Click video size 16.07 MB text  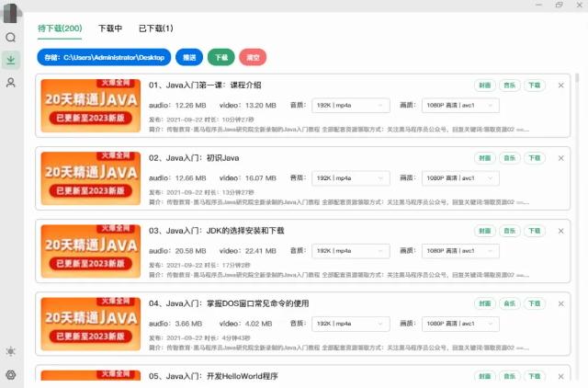261,178
